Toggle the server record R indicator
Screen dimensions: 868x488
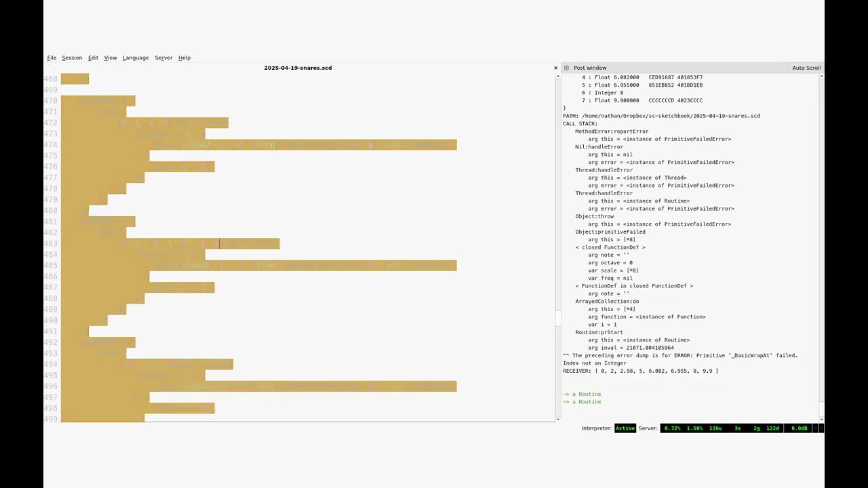pos(821,428)
